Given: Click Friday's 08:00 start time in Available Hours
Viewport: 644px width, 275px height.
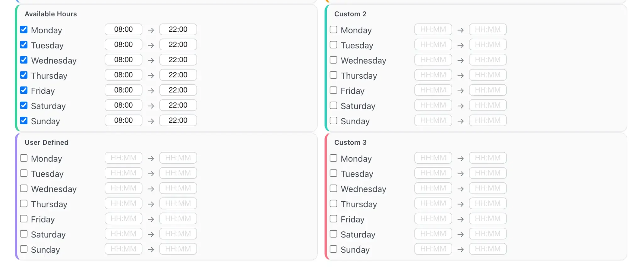Looking at the screenshot, I should (x=123, y=90).
